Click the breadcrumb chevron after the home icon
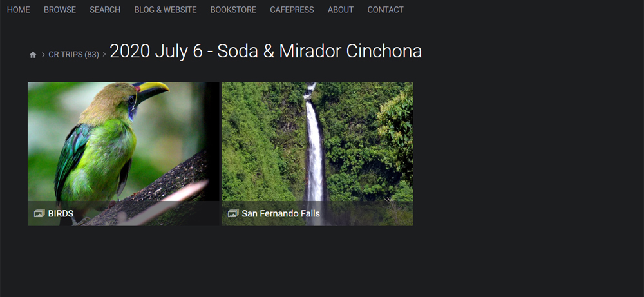 click(x=43, y=55)
